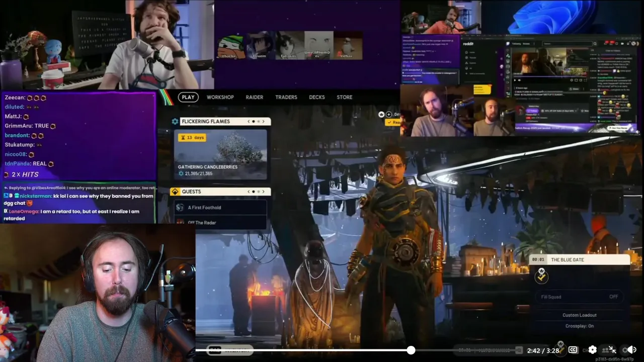Open the STORE tab
This screenshot has height=362, width=644.
(344, 97)
